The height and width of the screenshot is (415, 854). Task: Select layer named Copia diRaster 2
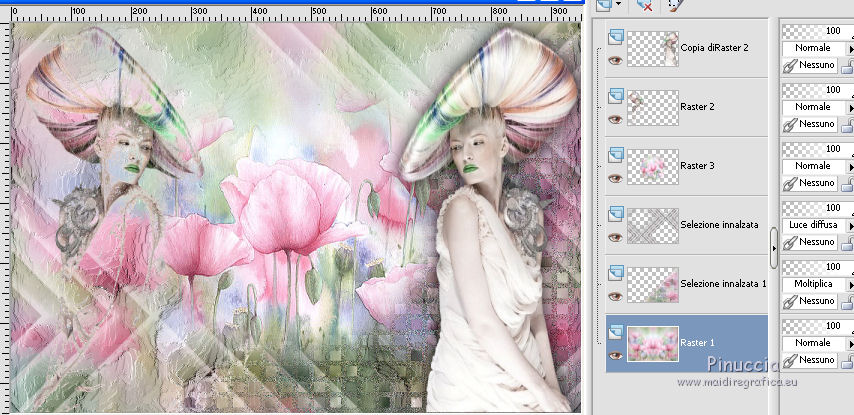[714, 48]
